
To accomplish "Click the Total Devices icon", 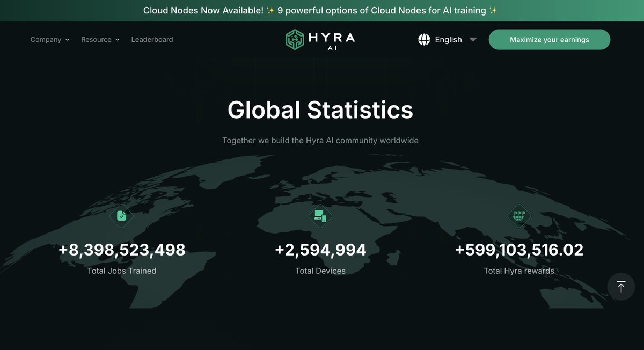I will click(320, 216).
